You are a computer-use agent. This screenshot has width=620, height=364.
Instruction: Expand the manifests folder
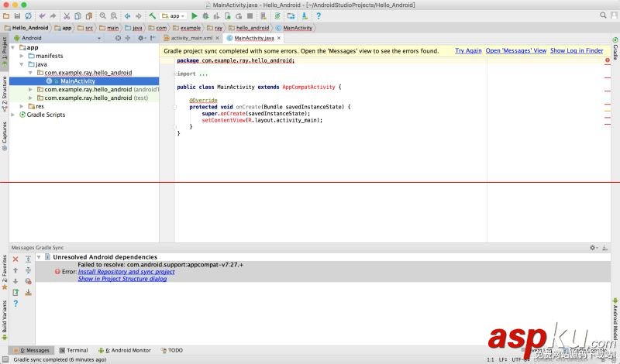[x=22, y=56]
